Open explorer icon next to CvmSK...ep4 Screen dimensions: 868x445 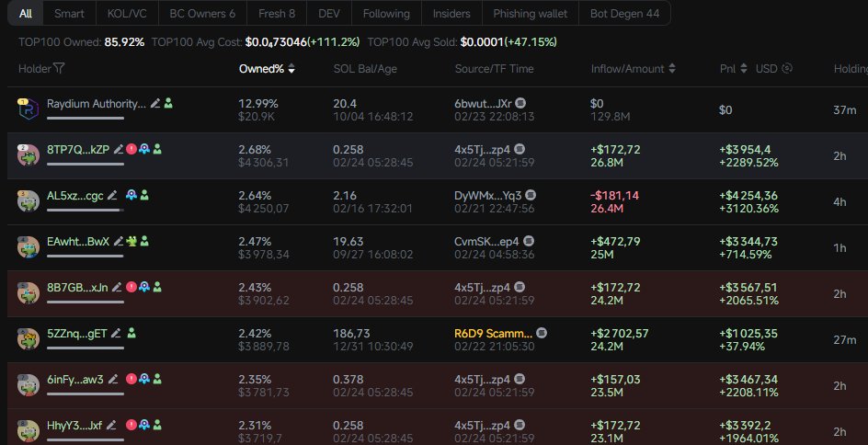point(529,241)
